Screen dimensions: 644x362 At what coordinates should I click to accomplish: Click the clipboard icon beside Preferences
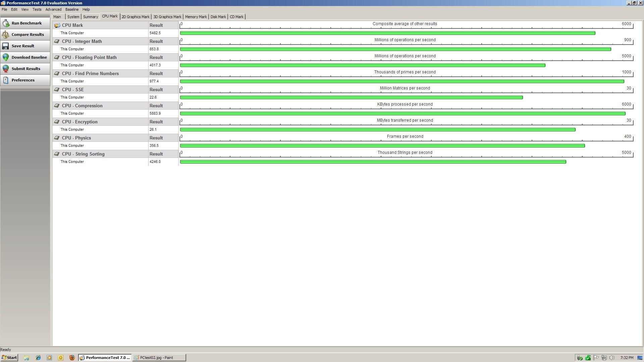(6, 80)
